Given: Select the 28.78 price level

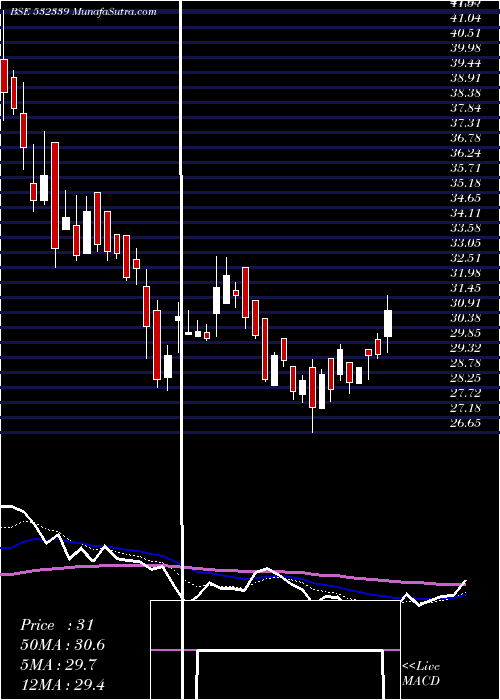Looking at the screenshot, I should [465, 363].
